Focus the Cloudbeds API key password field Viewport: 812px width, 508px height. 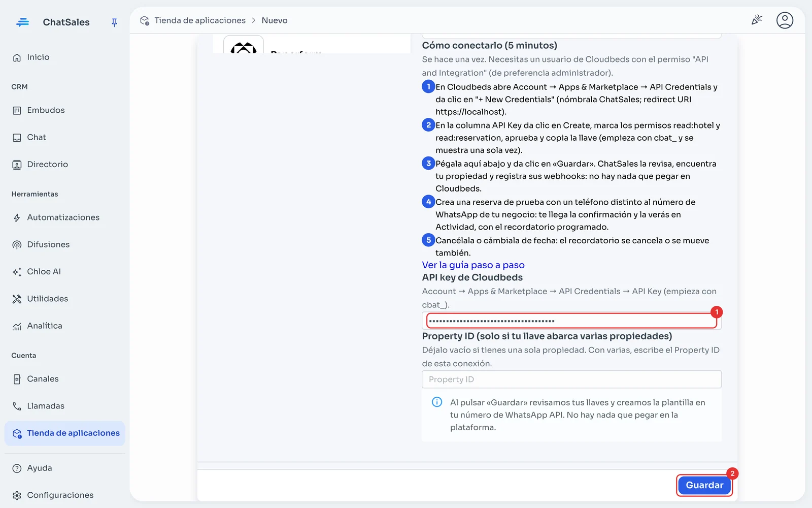(571, 321)
